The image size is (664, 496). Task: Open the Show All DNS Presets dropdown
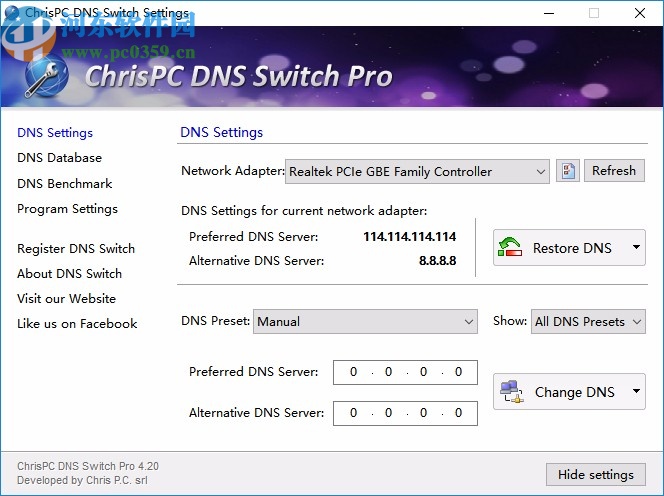636,321
